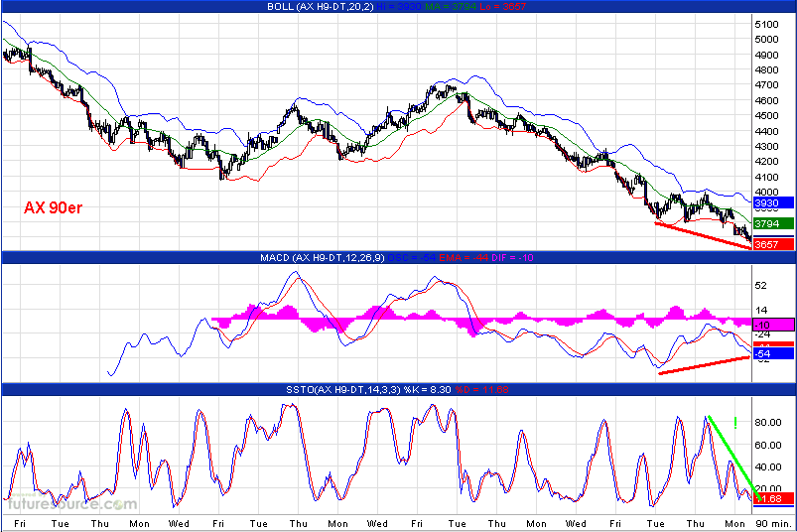Image resolution: width=797 pixels, height=532 pixels.
Task: Select the 'DIF = -10' MACD header value
Action: click(x=512, y=258)
